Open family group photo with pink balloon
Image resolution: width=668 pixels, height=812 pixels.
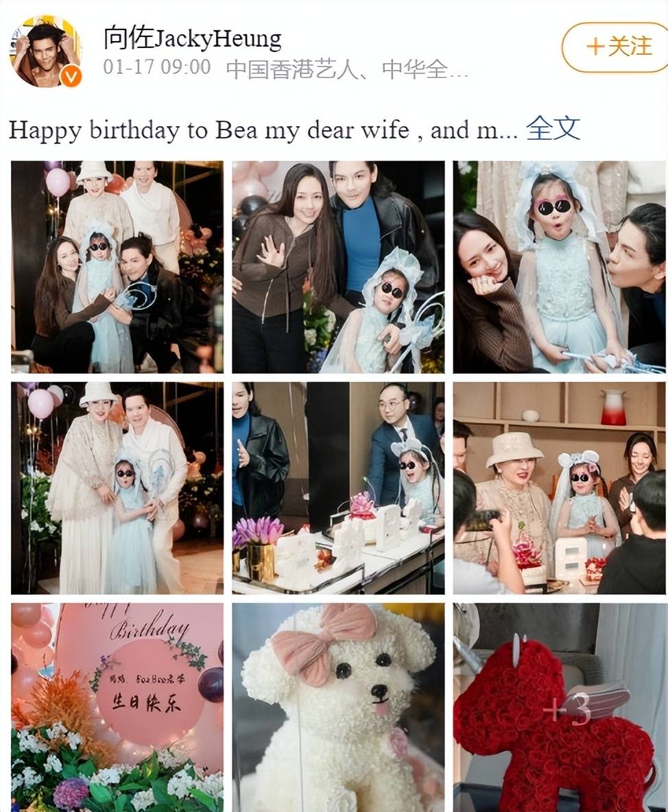(117, 267)
